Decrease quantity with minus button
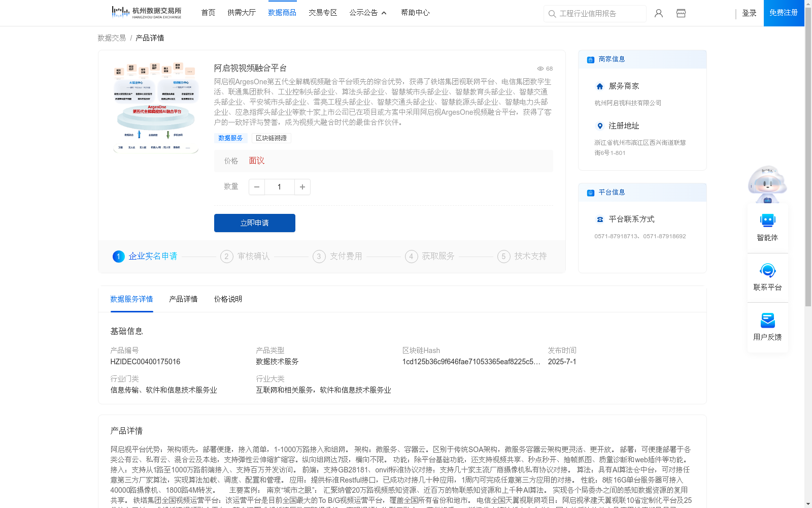This screenshot has height=508, width=812. 257,187
